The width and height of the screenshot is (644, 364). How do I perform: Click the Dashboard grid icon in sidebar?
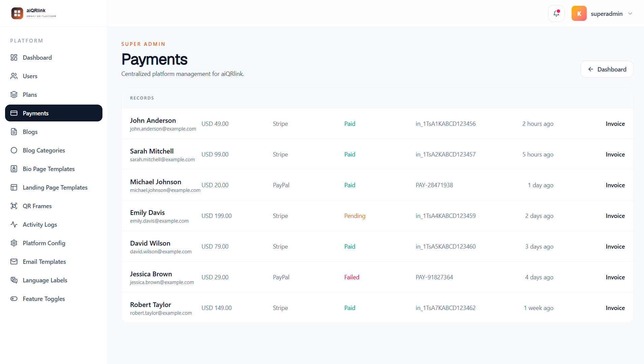[14, 57]
